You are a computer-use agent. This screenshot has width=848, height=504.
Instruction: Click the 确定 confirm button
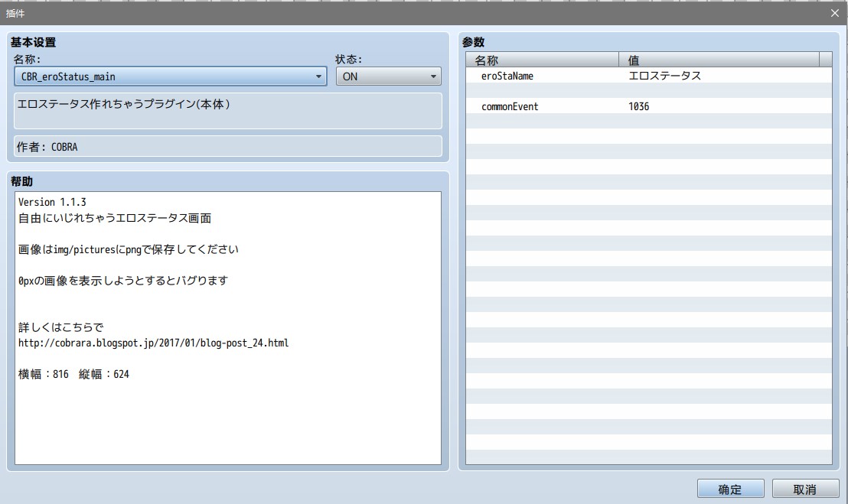click(730, 489)
